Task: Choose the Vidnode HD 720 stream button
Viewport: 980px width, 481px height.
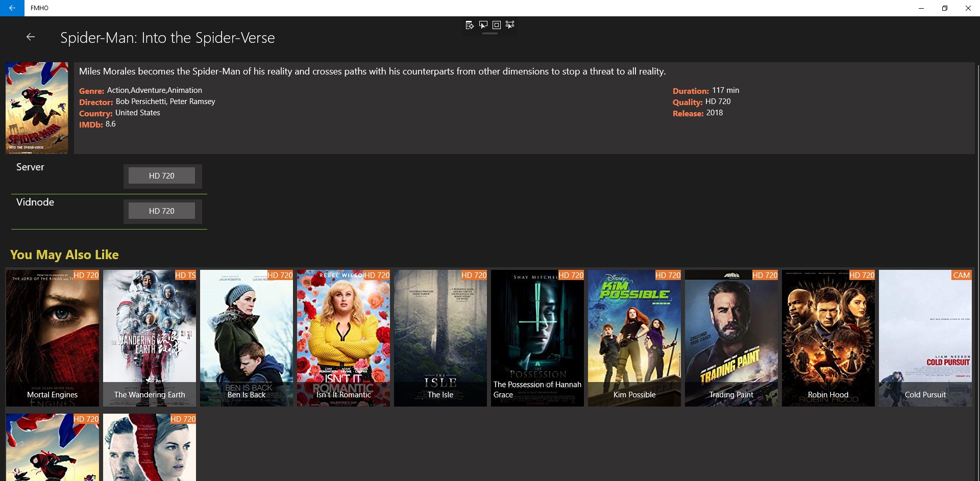Action: (162, 211)
